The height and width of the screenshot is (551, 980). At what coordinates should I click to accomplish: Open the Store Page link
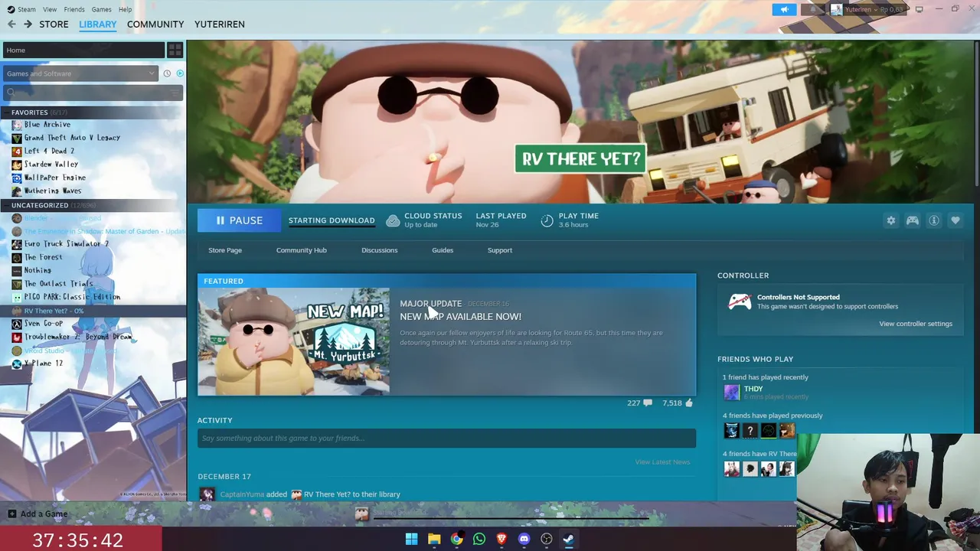point(225,250)
